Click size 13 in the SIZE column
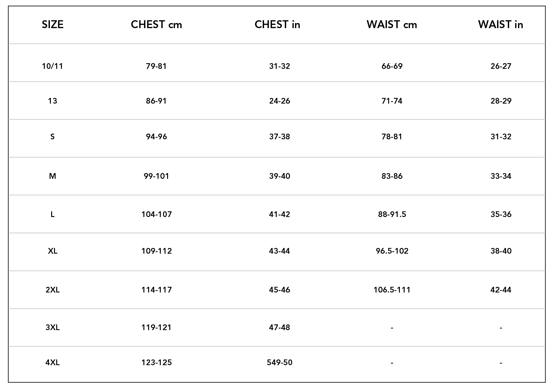 coord(52,101)
